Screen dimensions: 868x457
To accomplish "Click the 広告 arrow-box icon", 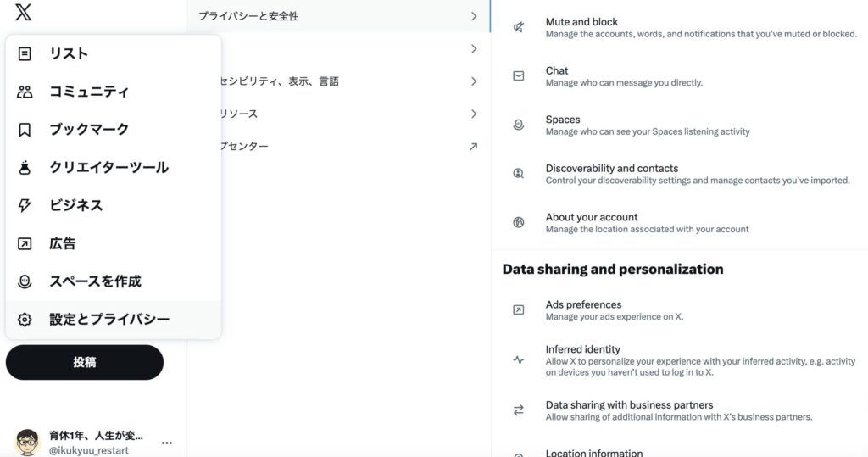I will [25, 243].
